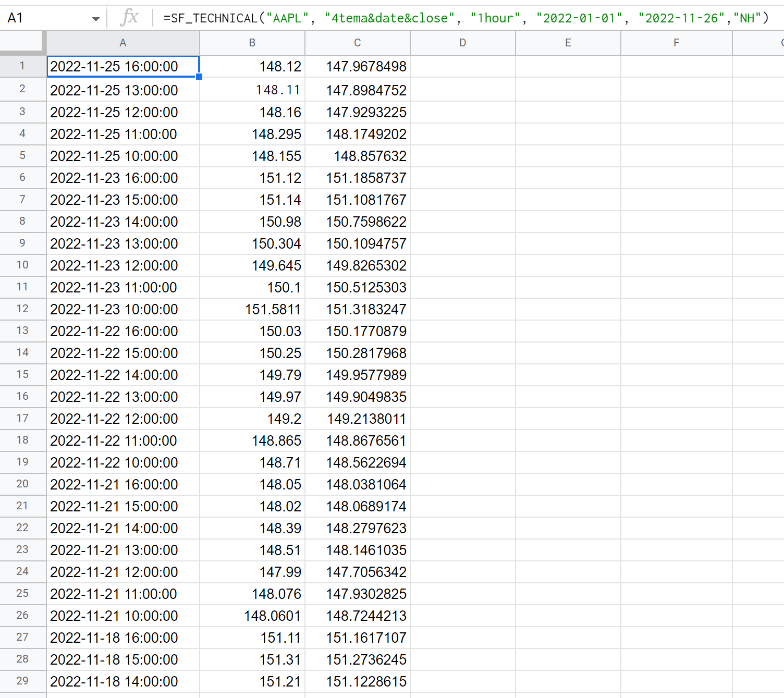The image size is (784, 698).
Task: Click cell value 151.31
Action: [x=252, y=659]
